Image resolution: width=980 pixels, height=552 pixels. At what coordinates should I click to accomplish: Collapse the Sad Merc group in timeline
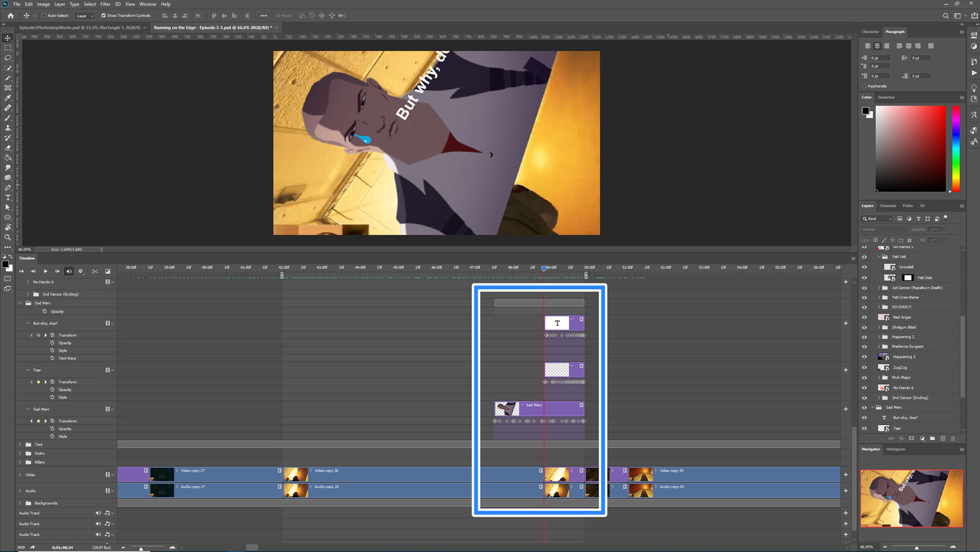20,303
